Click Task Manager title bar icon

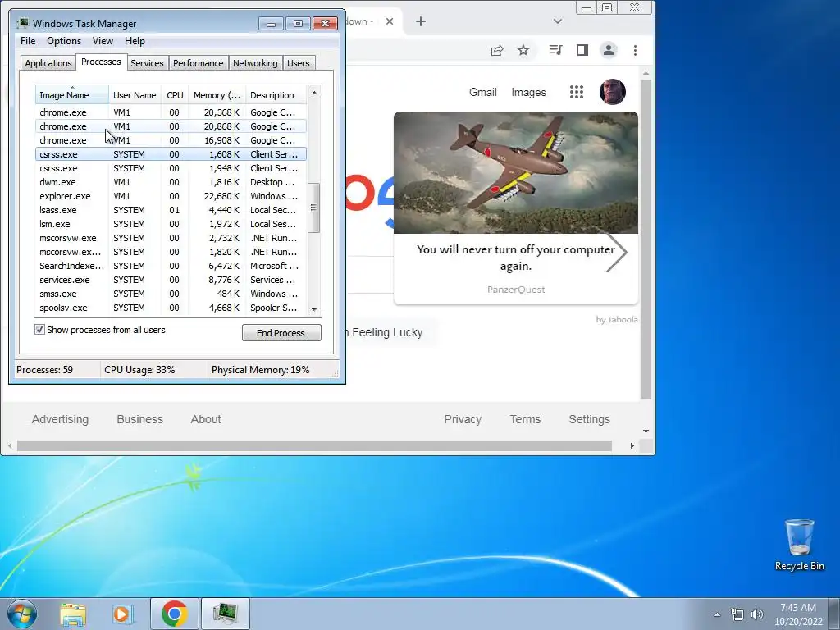[22, 23]
